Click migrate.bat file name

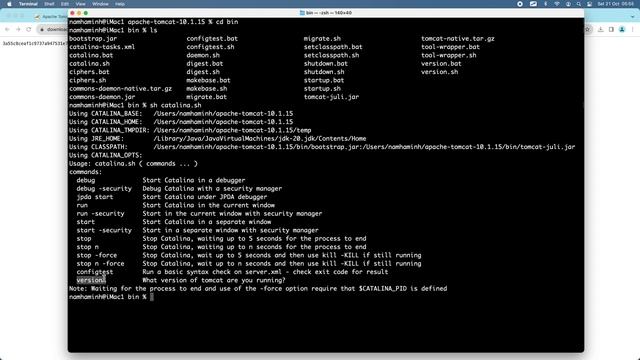(207, 97)
